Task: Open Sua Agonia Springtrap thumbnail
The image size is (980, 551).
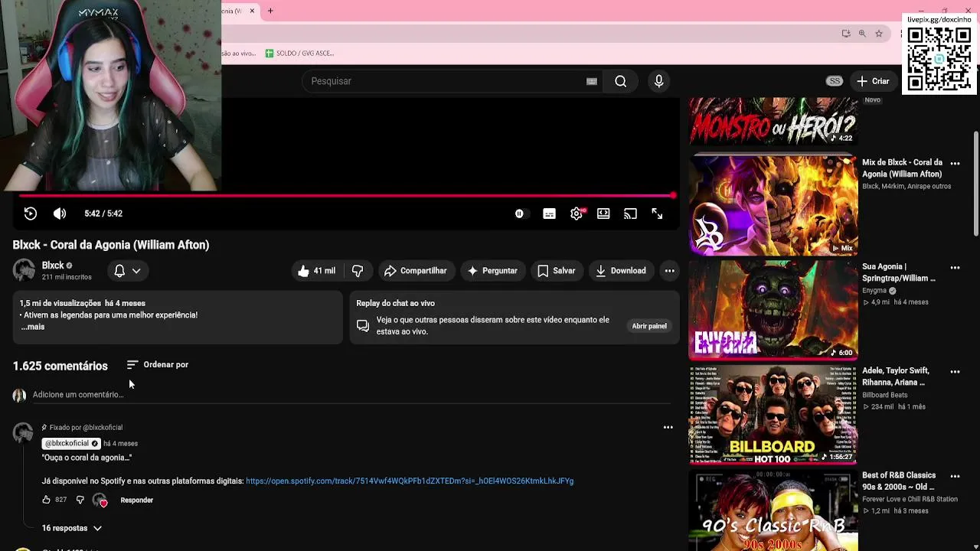Action: pyautogui.click(x=773, y=309)
